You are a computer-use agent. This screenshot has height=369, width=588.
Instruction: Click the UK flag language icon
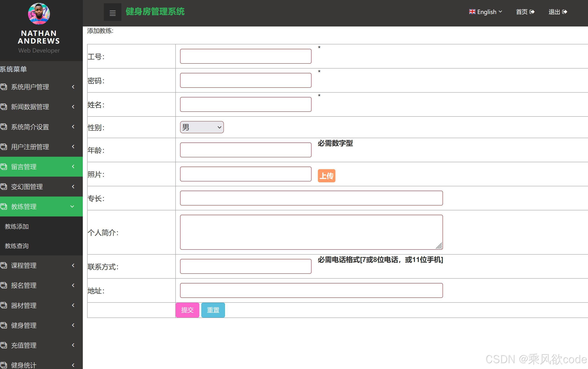pyautogui.click(x=472, y=12)
